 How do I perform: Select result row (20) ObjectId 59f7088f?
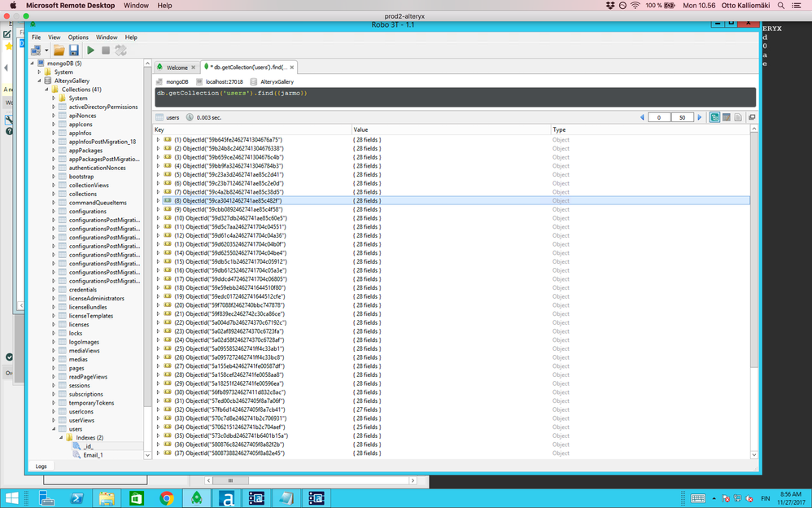coord(452,305)
